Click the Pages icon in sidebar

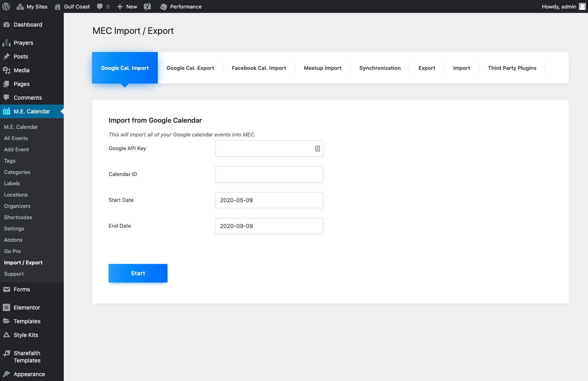[6, 84]
